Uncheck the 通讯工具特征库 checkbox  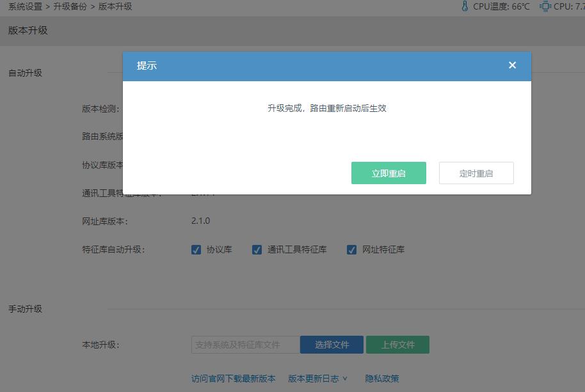[x=257, y=249]
